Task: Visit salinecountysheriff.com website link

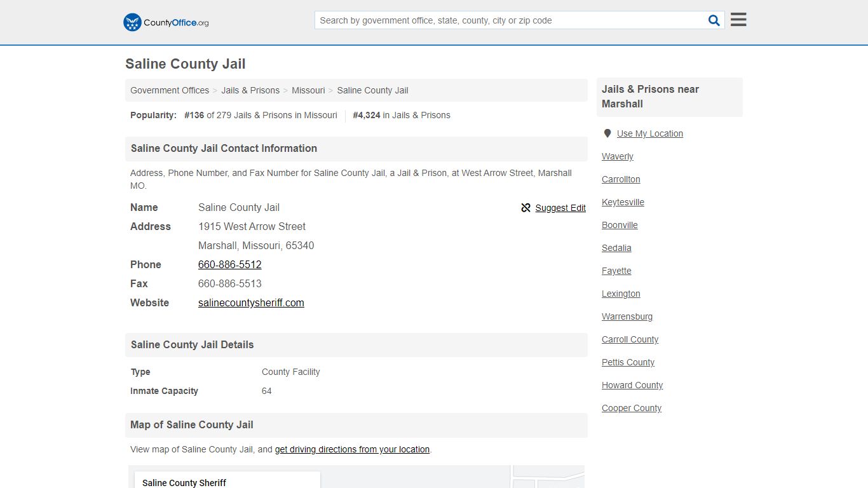Action: [251, 302]
